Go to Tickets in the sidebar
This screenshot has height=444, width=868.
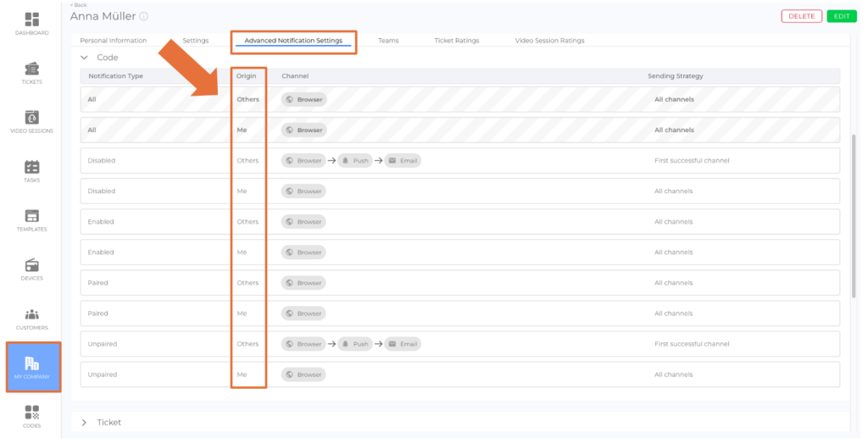click(31, 69)
